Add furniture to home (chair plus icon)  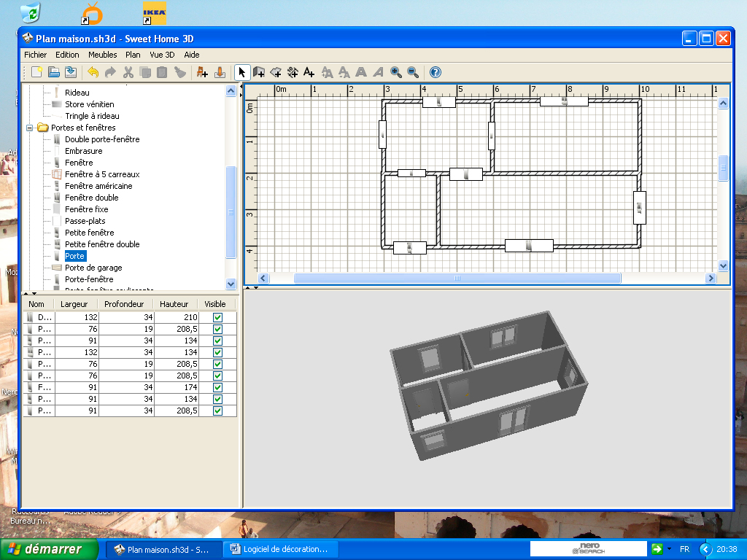tap(203, 72)
